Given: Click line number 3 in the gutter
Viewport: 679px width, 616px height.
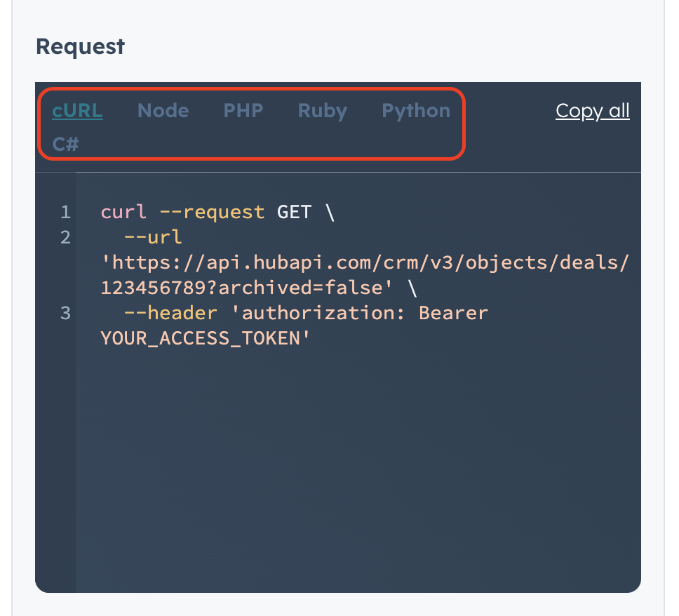Looking at the screenshot, I should [65, 313].
